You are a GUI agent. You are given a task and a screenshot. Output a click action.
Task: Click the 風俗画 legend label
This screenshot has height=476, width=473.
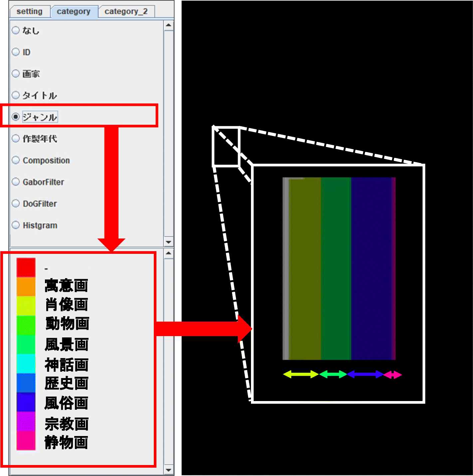click(x=67, y=403)
